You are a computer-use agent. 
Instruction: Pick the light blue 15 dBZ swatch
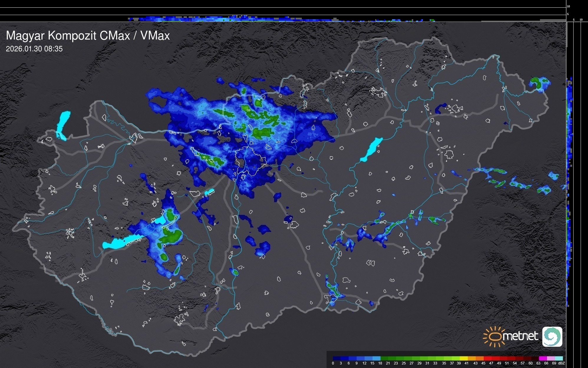(376, 358)
